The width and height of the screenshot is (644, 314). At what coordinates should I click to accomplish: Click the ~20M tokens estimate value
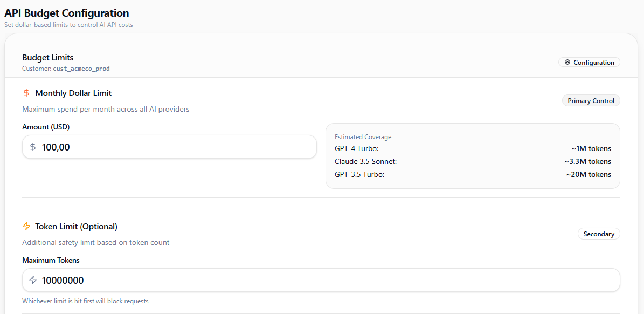coord(588,175)
